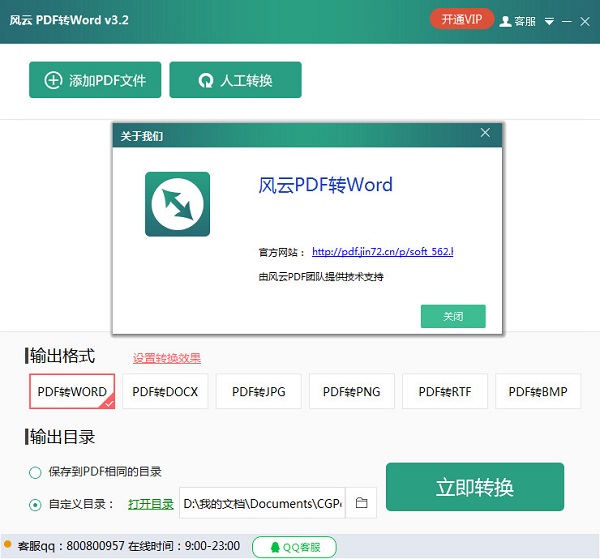Click the 输出目录 section heading
The image size is (600, 559).
(x=62, y=437)
